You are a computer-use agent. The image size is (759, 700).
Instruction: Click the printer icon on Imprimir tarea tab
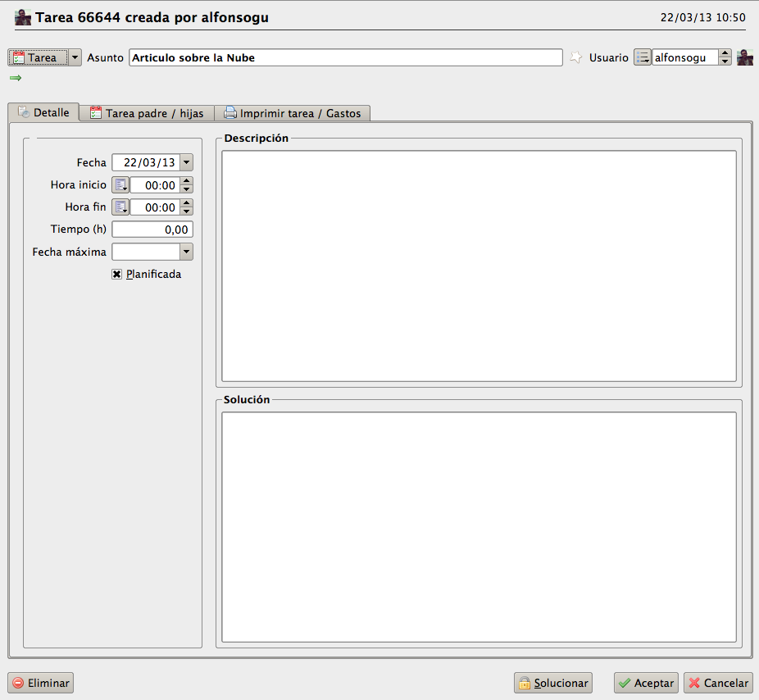coord(230,113)
